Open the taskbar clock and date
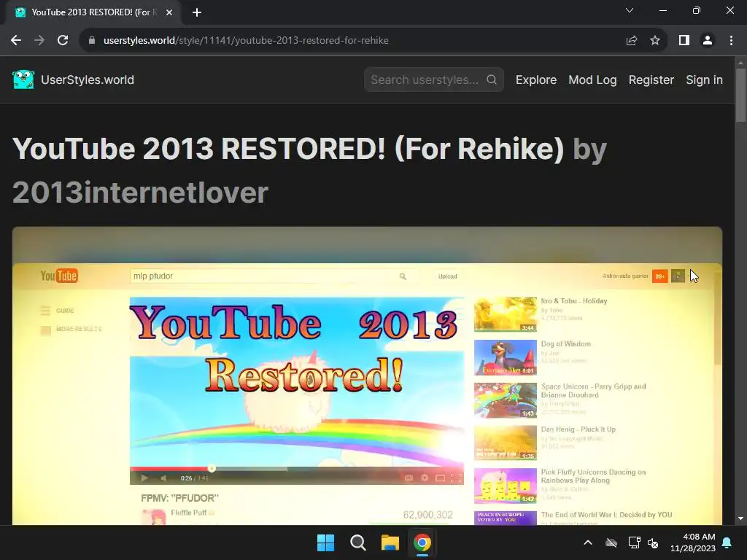 click(x=693, y=542)
